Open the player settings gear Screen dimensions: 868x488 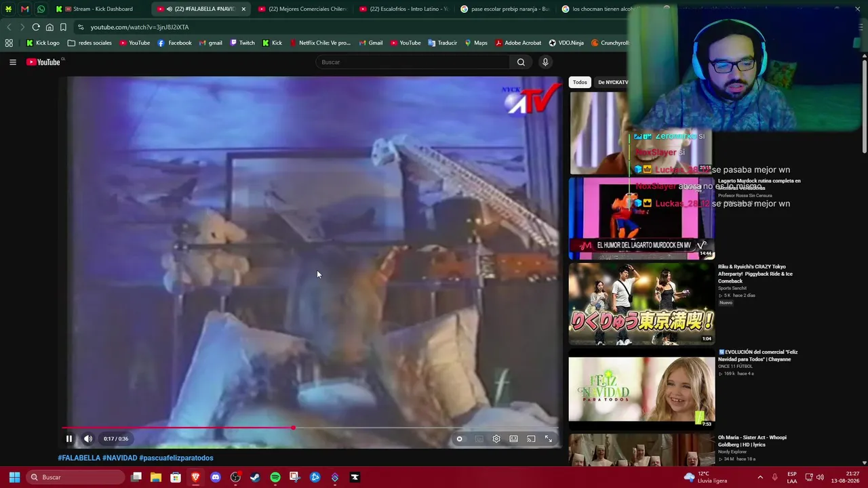(x=496, y=439)
